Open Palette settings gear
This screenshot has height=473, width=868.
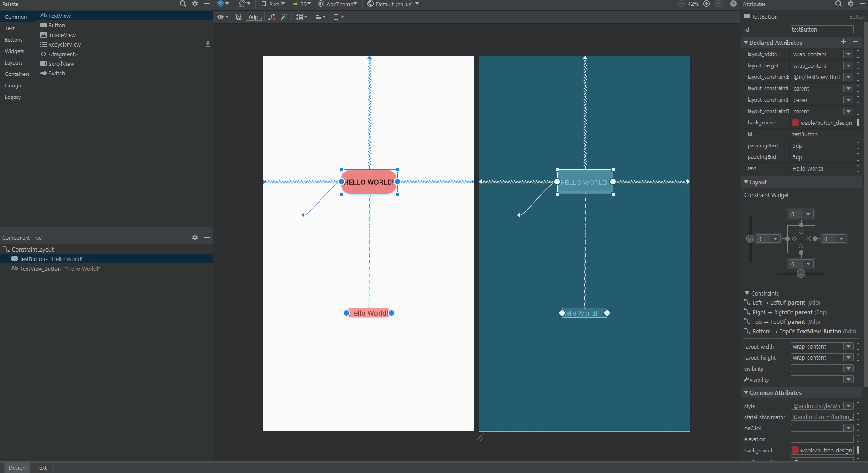(x=195, y=4)
